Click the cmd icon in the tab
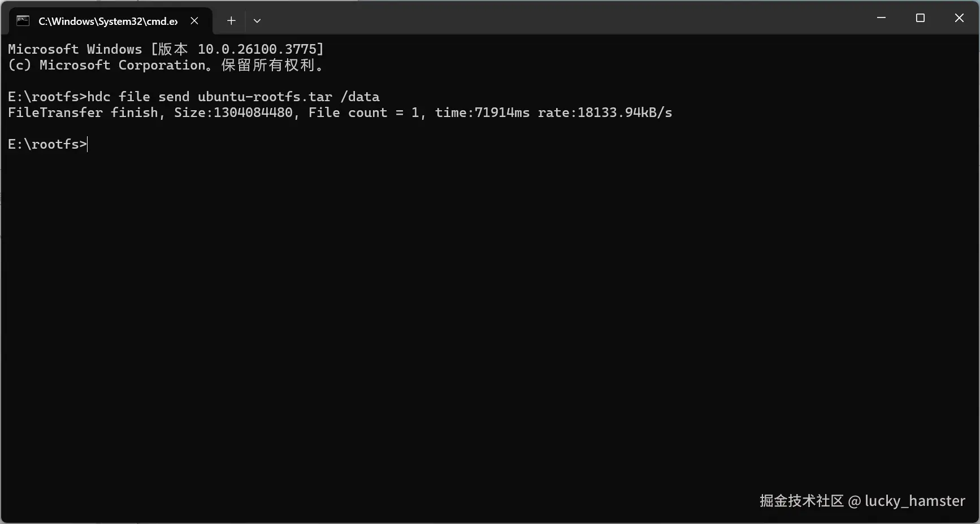The image size is (980, 524). [x=23, y=21]
